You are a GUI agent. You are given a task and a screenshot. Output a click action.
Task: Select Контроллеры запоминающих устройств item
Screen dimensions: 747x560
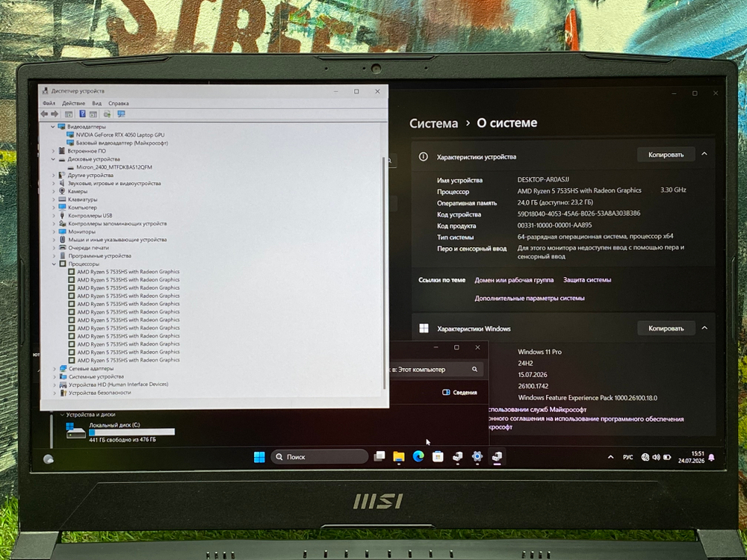(x=117, y=224)
